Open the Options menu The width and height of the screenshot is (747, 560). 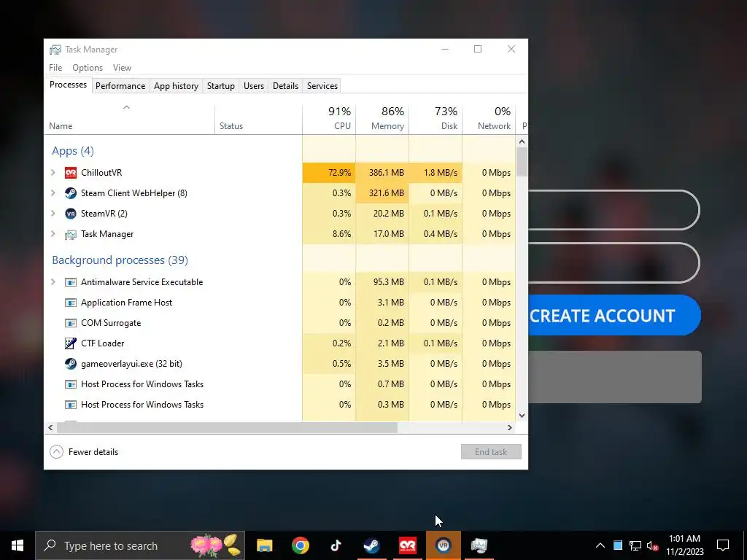(x=88, y=68)
